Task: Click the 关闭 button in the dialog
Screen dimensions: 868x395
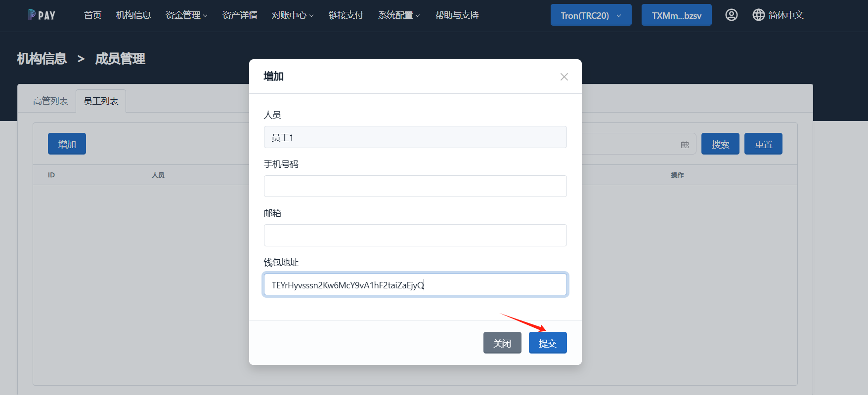Action: click(502, 343)
